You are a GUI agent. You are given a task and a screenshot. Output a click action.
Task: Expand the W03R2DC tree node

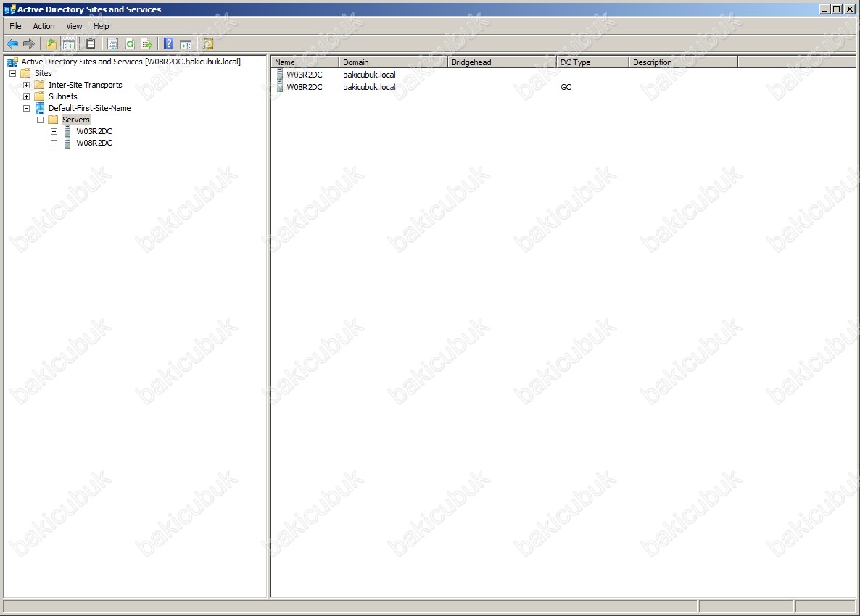tap(54, 131)
